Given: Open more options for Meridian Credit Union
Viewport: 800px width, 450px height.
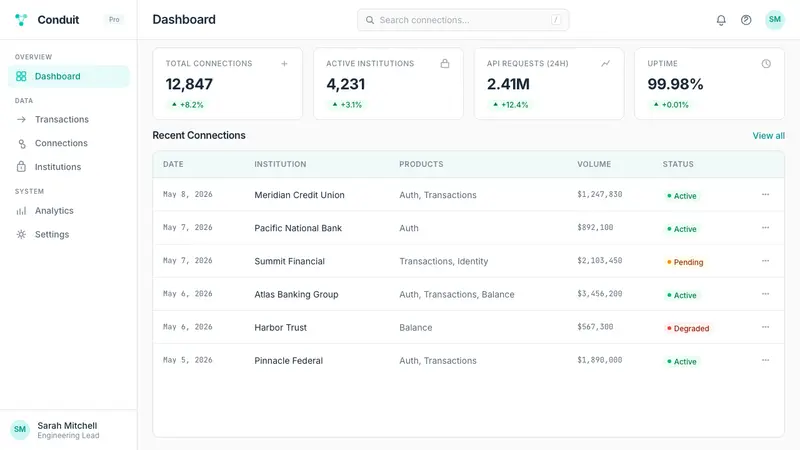Looking at the screenshot, I should point(765,194).
